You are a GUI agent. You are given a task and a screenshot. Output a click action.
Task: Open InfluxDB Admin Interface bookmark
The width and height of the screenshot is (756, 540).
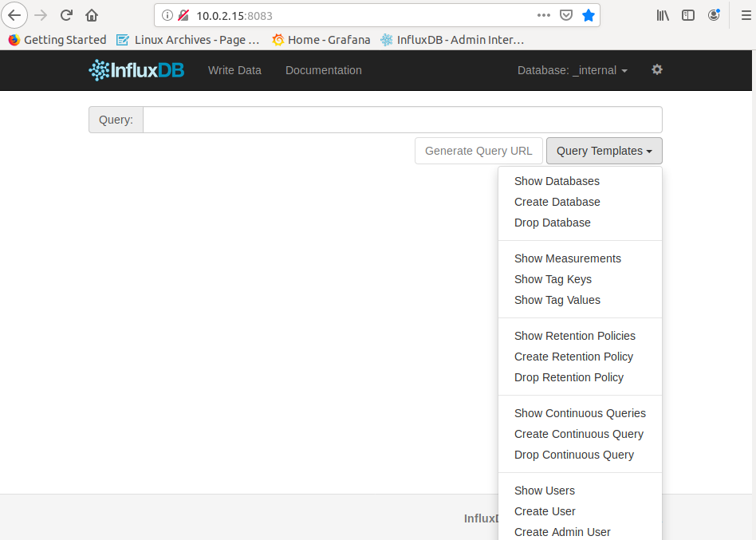452,40
